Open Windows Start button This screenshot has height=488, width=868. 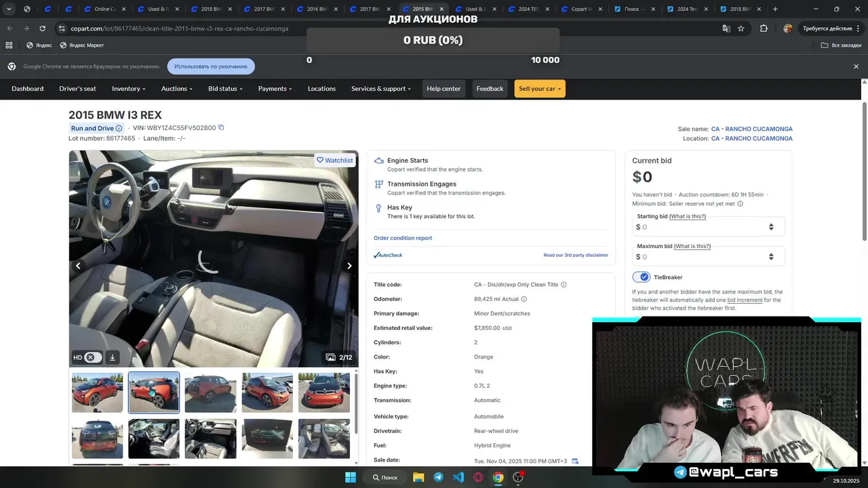click(351, 477)
